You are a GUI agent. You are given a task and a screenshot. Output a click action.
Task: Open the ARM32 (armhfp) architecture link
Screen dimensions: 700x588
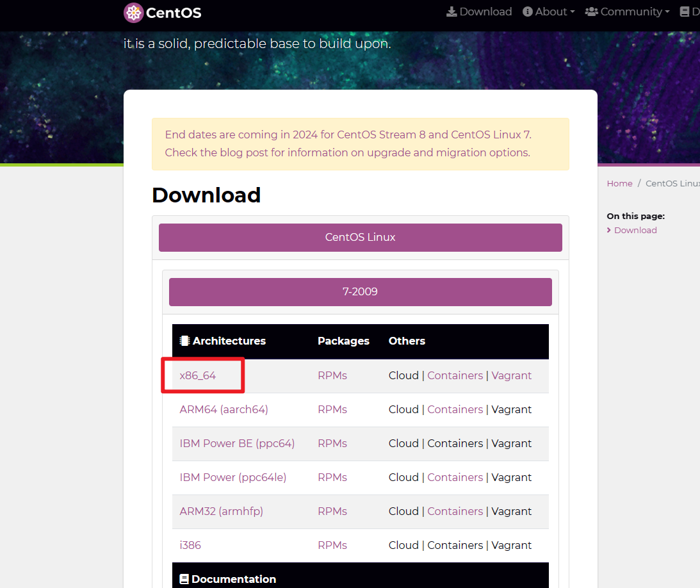[222, 511]
